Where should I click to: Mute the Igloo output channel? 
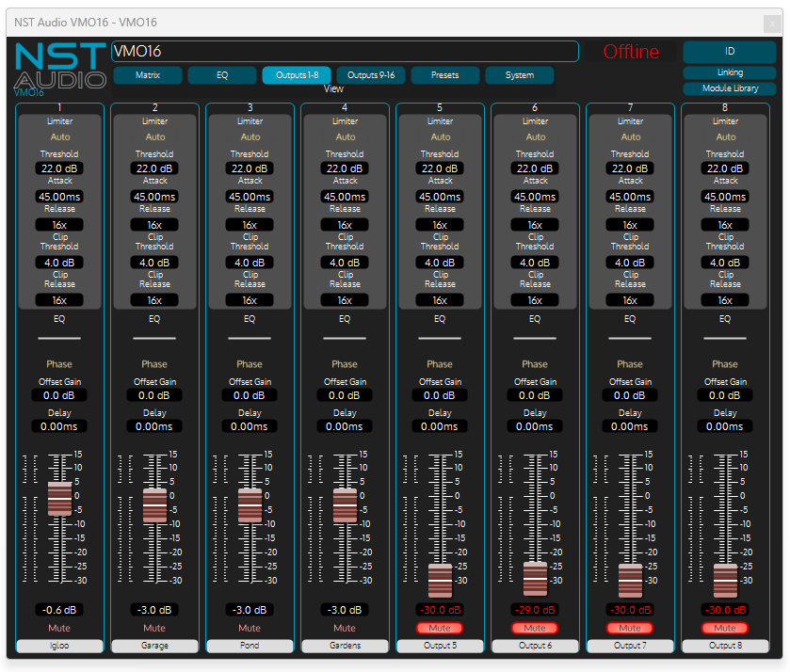click(x=59, y=628)
